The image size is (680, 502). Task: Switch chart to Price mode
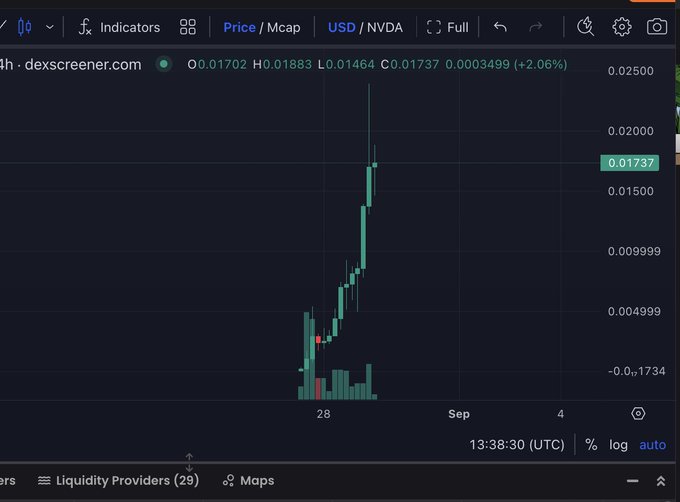239,27
